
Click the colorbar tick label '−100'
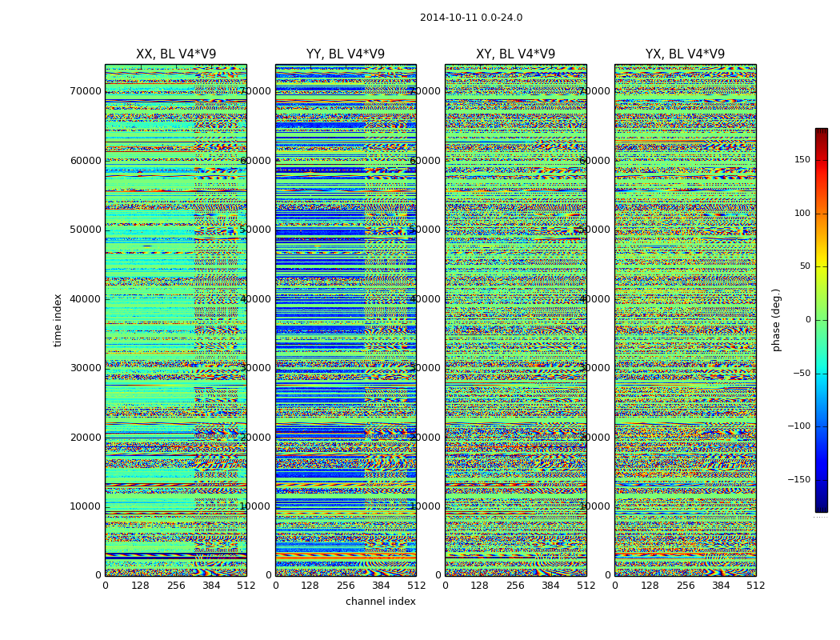(797, 426)
